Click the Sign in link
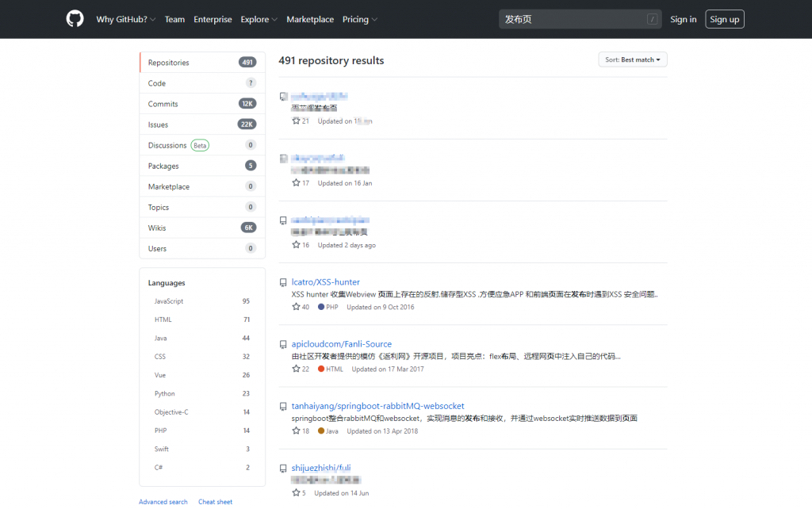812x509 pixels. coord(683,19)
